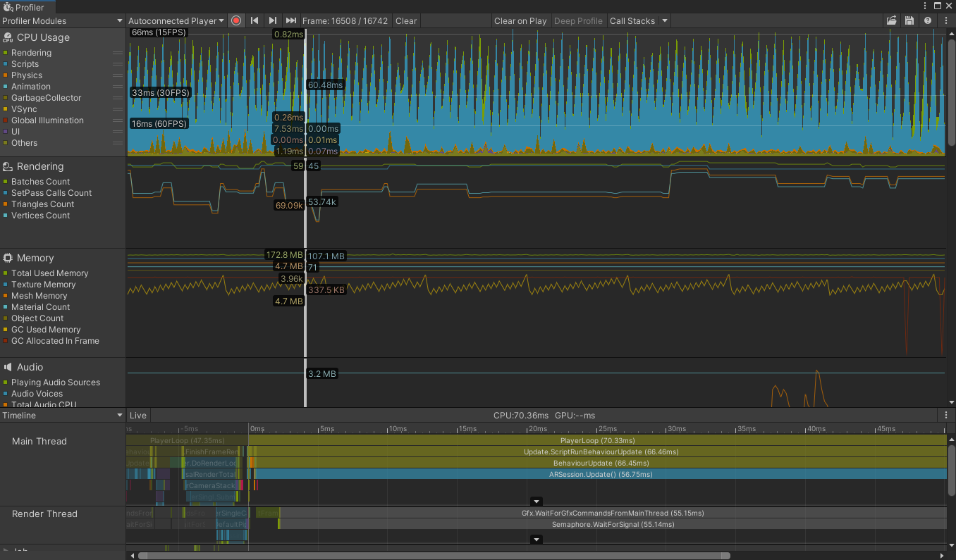Image resolution: width=956 pixels, height=560 pixels.
Task: Open the profiler window overflow menu
Action: coord(945,20)
